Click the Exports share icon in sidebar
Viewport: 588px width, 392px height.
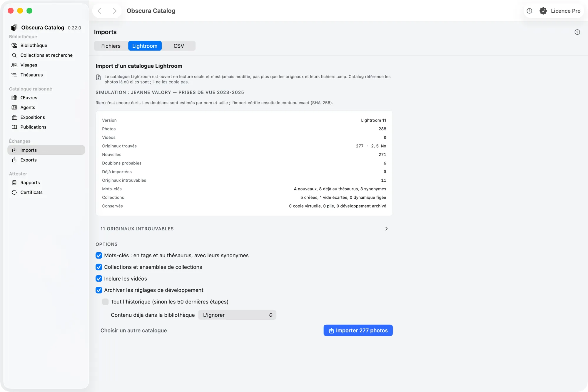(x=14, y=160)
